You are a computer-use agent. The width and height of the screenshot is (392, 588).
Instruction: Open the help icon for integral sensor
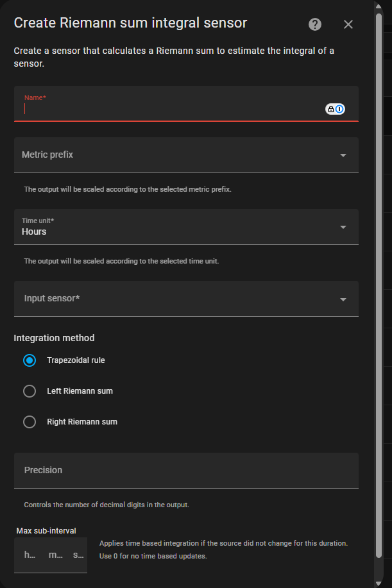[315, 24]
